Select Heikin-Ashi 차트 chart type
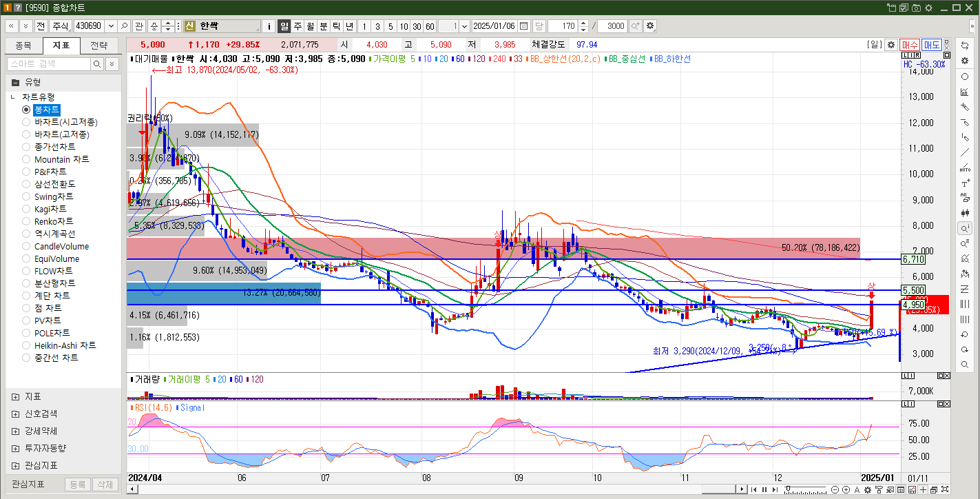Viewport: 980px width, 499px height. pos(65,345)
